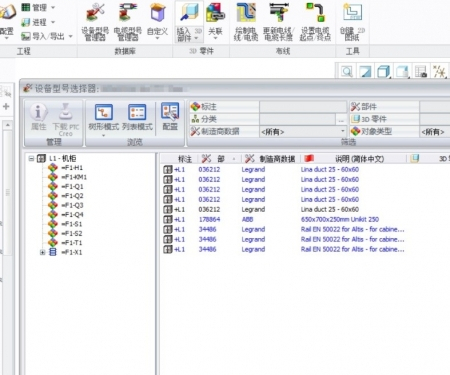The width and height of the screenshot is (450, 375).
Task: Click the 标注 filter input field
Action: (x=303, y=107)
